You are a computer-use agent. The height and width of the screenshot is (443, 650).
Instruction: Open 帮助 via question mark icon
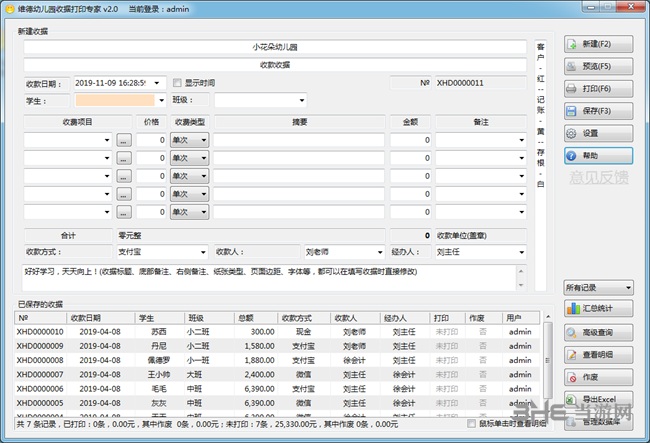[x=572, y=156]
